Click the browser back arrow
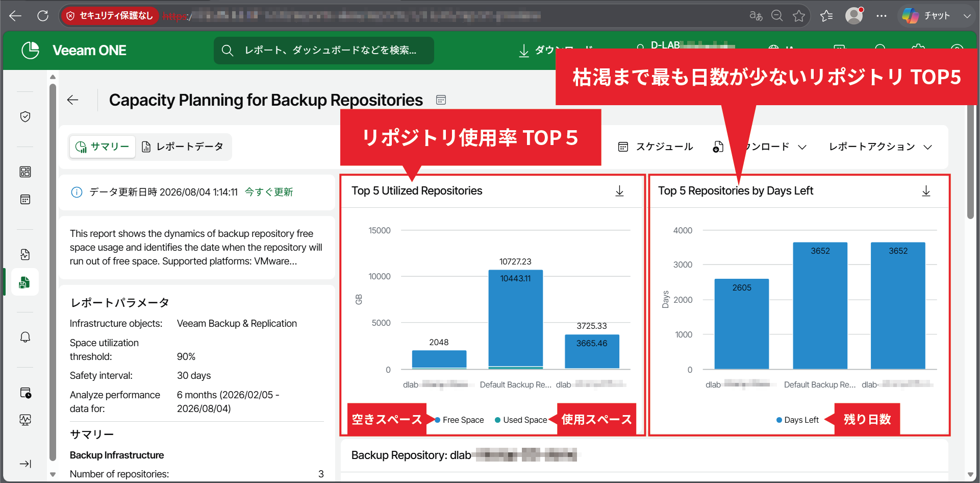Viewport: 980px width, 483px height. pos(15,16)
